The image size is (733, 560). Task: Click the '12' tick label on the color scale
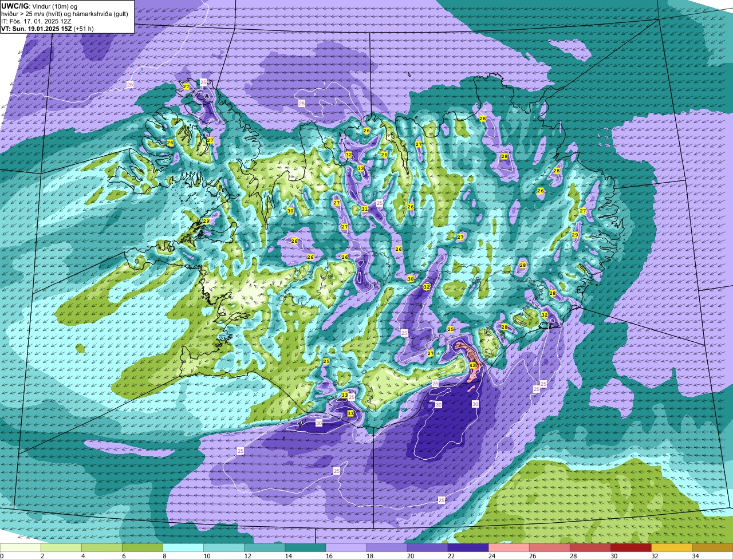(x=247, y=556)
